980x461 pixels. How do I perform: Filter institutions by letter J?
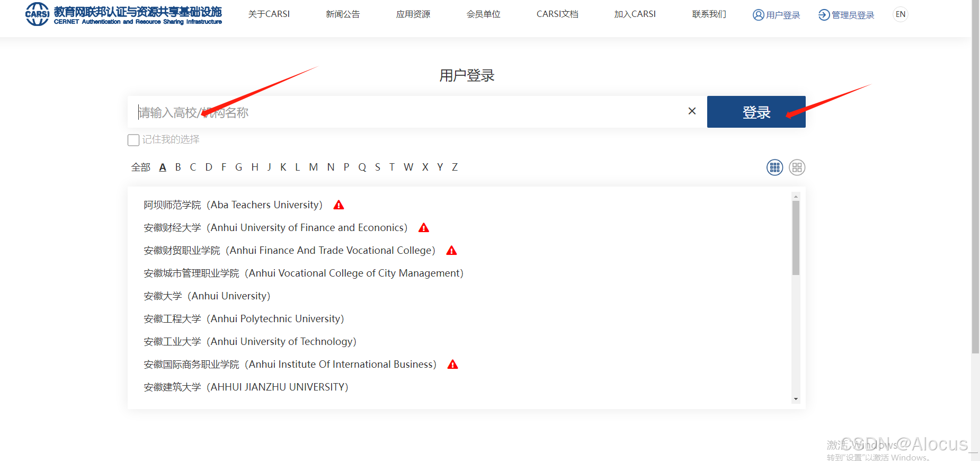coord(269,167)
